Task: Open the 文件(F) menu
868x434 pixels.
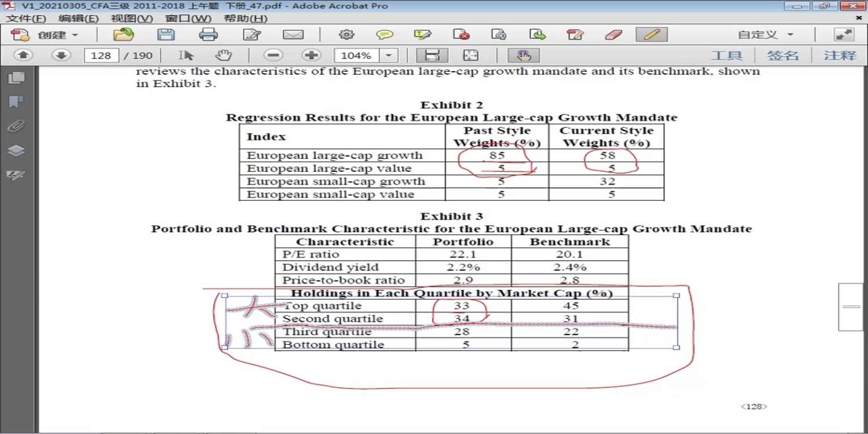Action: point(26,19)
